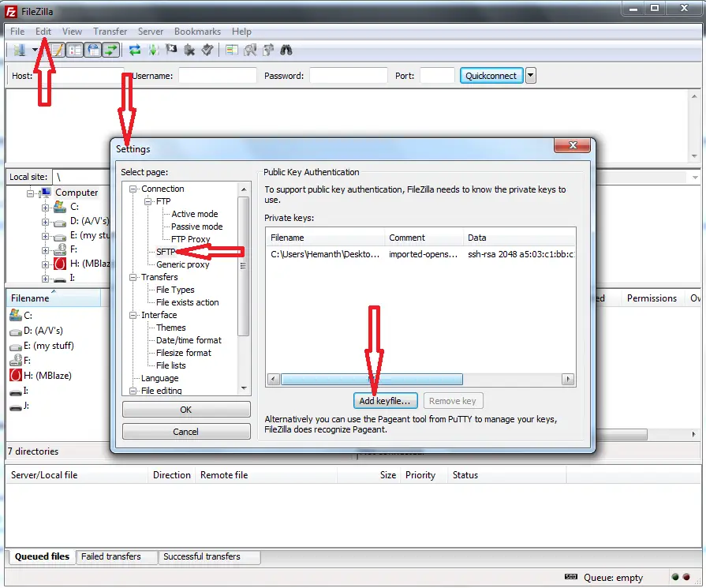Open the directory listing filters icon
The image size is (706, 588).
click(232, 50)
